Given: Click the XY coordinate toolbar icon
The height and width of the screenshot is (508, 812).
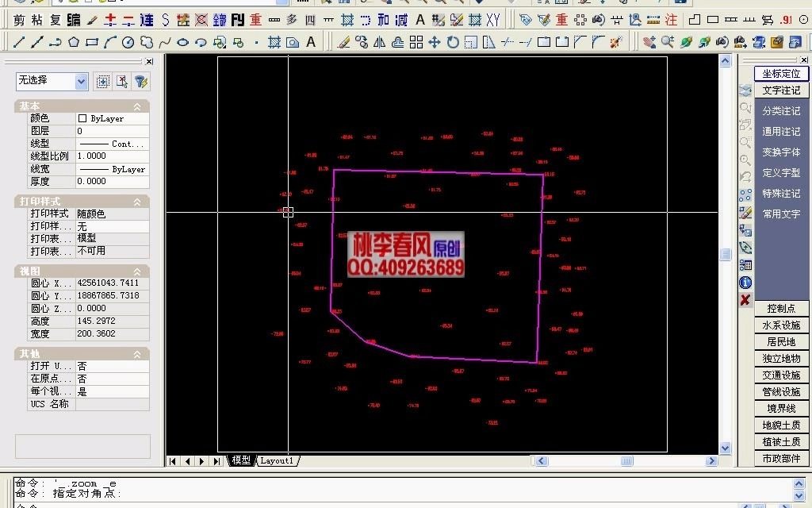Looking at the screenshot, I should tap(493, 20).
